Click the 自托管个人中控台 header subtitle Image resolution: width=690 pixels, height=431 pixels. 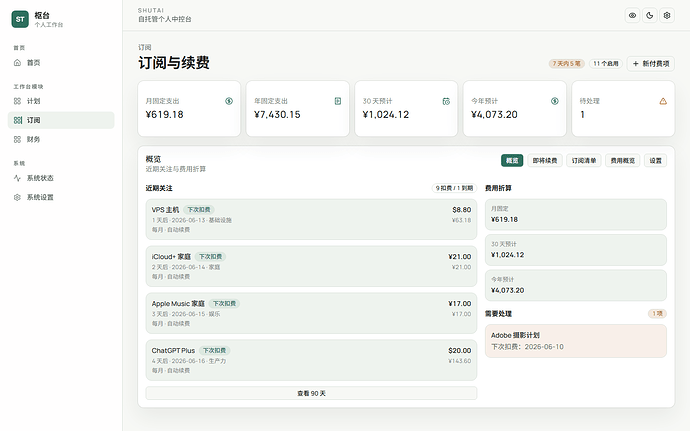click(165, 19)
